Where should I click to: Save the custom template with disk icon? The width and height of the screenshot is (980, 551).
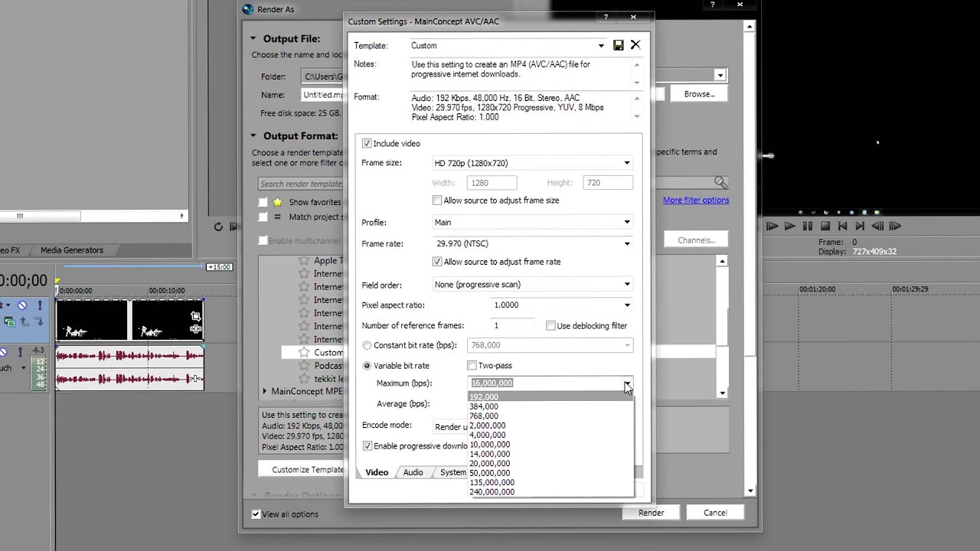pyautogui.click(x=619, y=45)
